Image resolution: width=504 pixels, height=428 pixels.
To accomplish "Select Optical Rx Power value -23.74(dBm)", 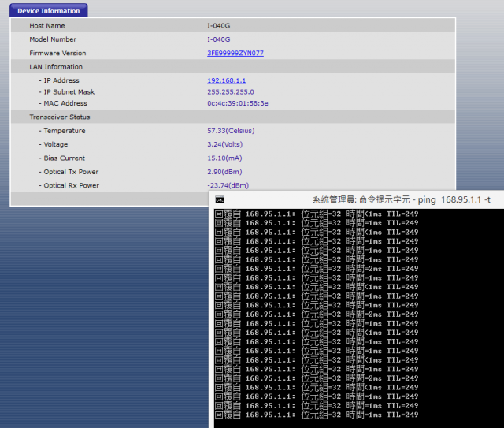I will (228, 185).
